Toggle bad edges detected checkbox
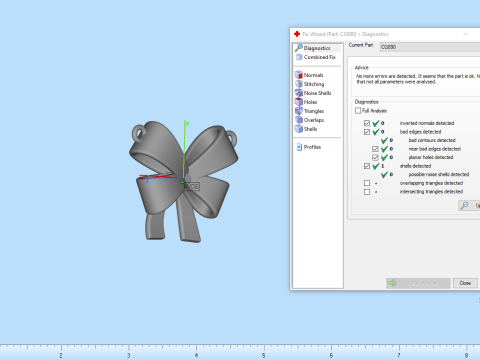 click(367, 132)
